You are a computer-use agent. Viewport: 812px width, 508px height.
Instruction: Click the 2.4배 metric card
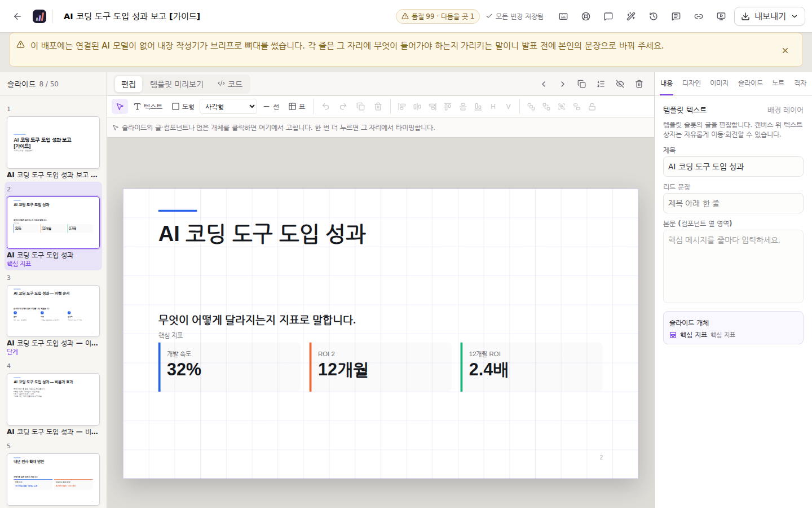pos(531,367)
